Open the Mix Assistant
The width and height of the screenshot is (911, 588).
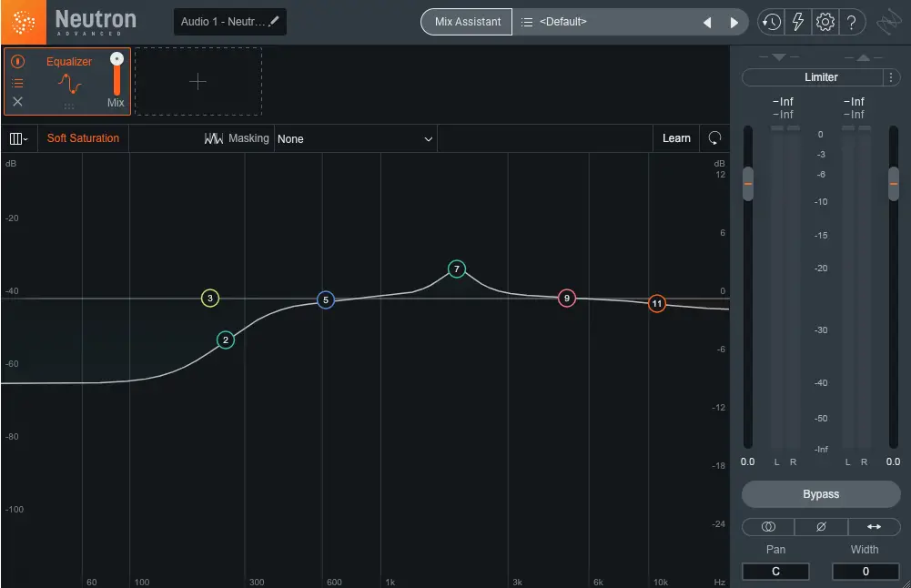(467, 22)
